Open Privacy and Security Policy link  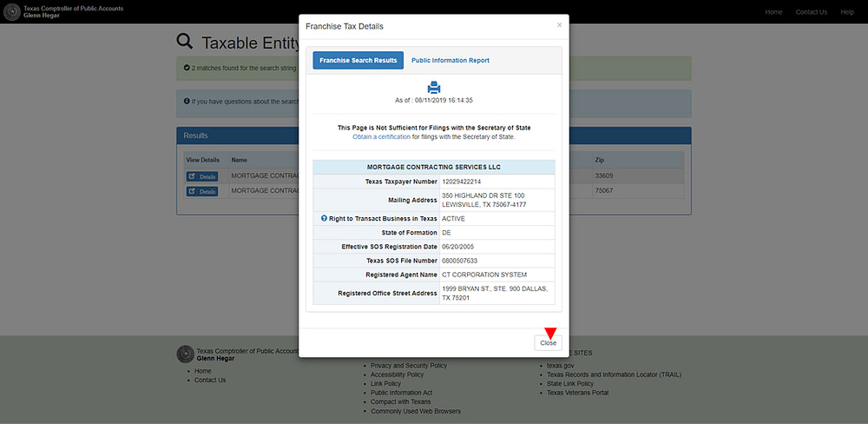click(409, 366)
